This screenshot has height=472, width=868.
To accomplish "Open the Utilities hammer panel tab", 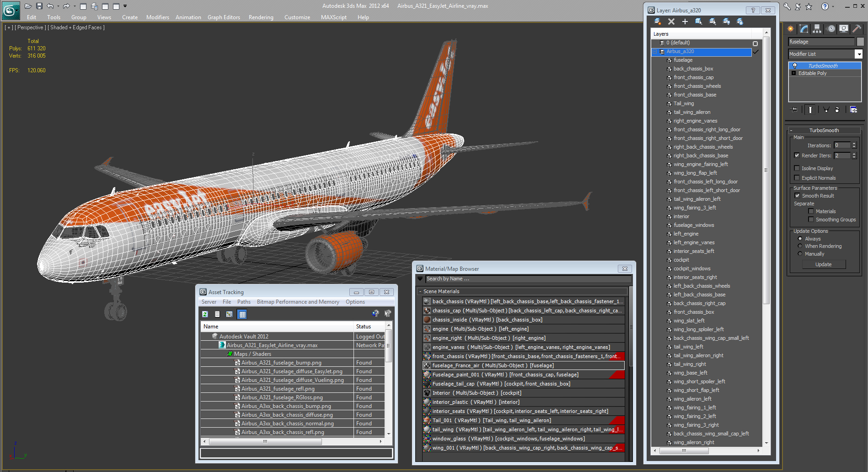I will [x=857, y=29].
